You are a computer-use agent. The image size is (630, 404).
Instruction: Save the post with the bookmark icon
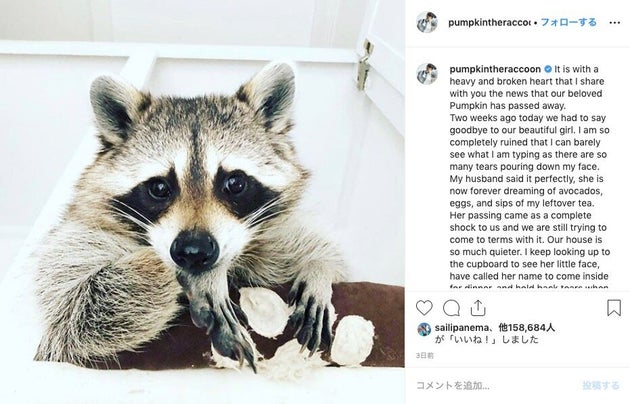pyautogui.click(x=614, y=308)
